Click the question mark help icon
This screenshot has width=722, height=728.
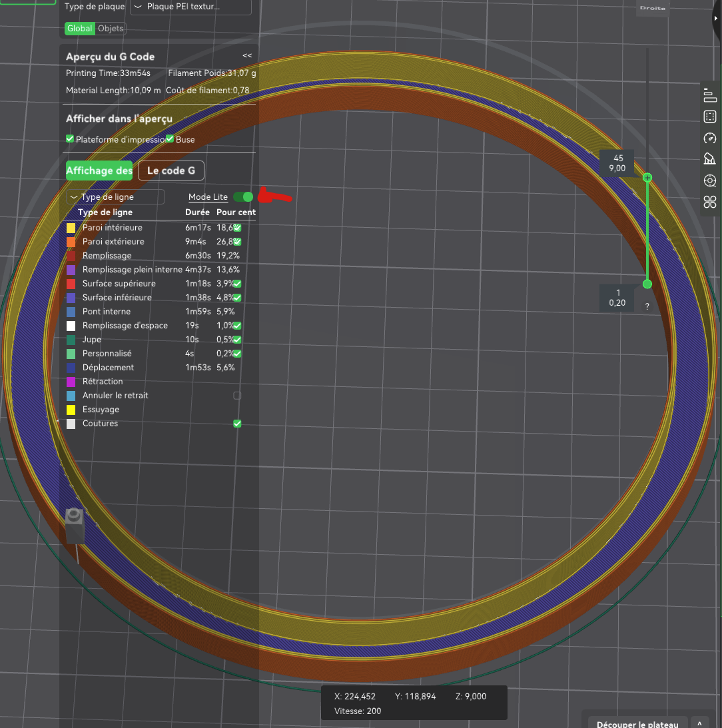(647, 306)
